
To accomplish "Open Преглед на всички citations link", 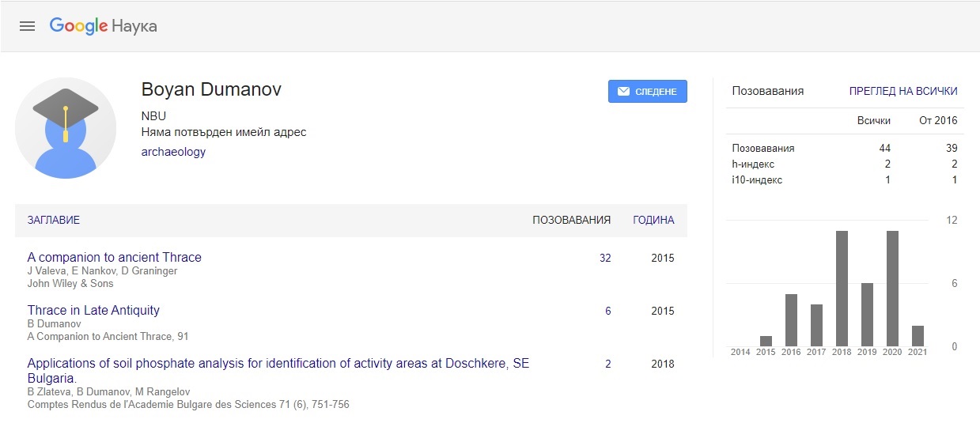I will coord(903,91).
